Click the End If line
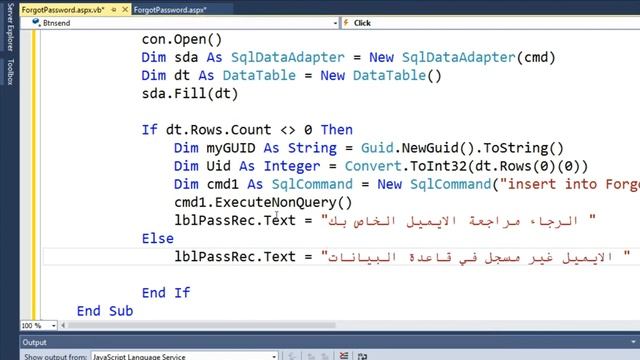Viewport: 640px width, 360px height. [166, 293]
